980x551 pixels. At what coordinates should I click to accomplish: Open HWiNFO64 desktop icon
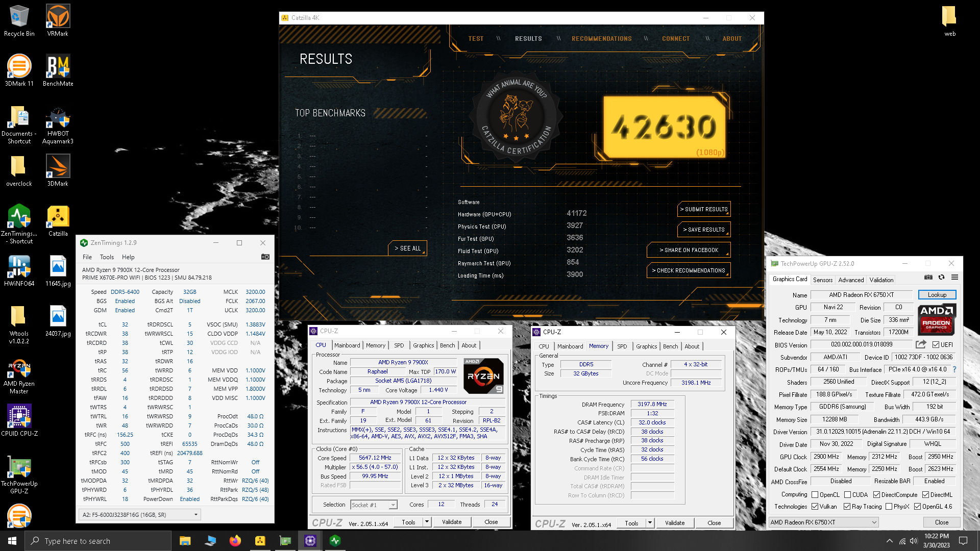[x=19, y=270]
